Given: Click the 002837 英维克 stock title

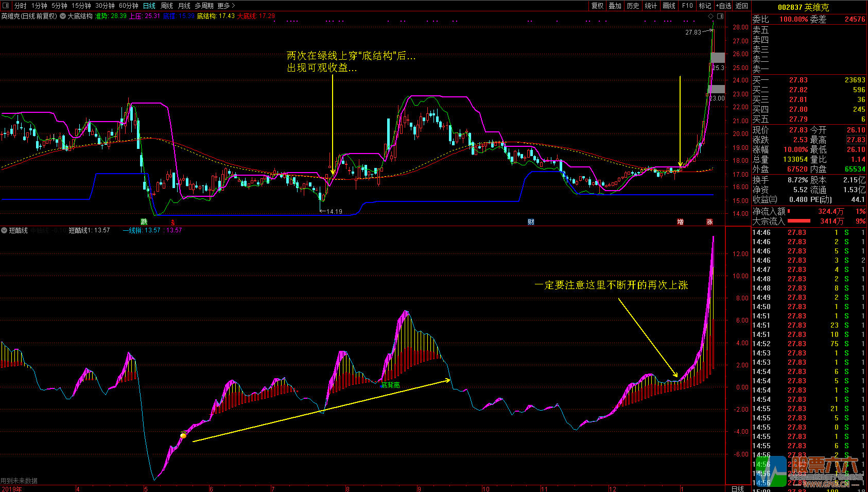Looking at the screenshot, I should [x=803, y=7].
